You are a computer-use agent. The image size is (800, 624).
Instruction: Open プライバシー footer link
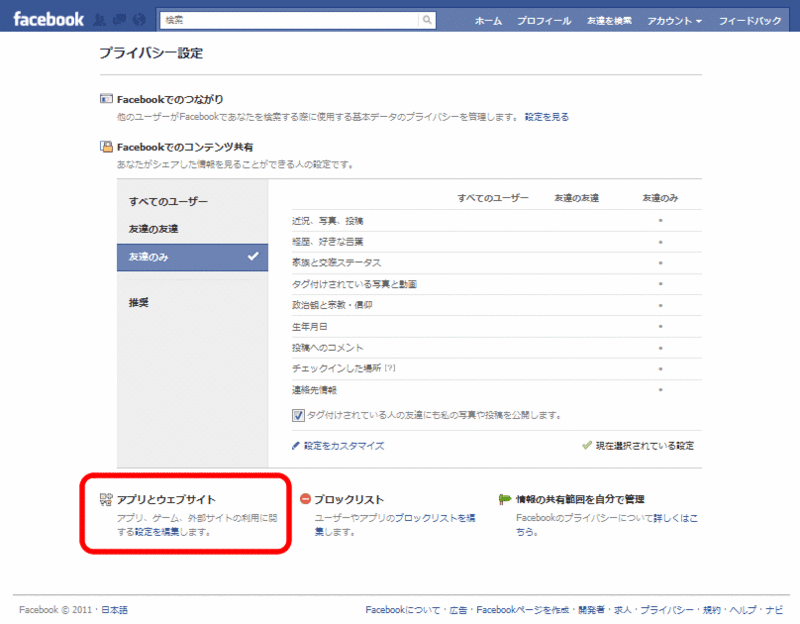tap(667, 610)
